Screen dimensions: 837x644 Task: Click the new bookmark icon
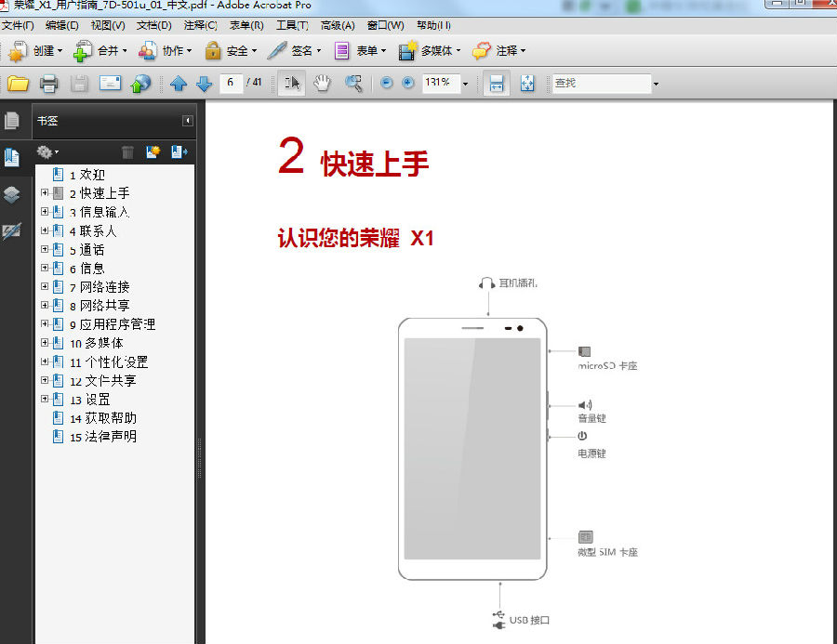(153, 152)
